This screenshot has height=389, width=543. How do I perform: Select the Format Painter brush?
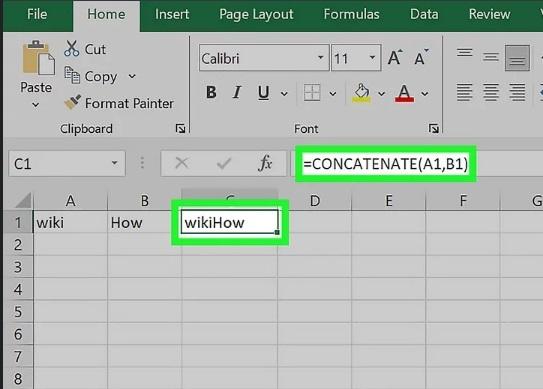point(72,103)
